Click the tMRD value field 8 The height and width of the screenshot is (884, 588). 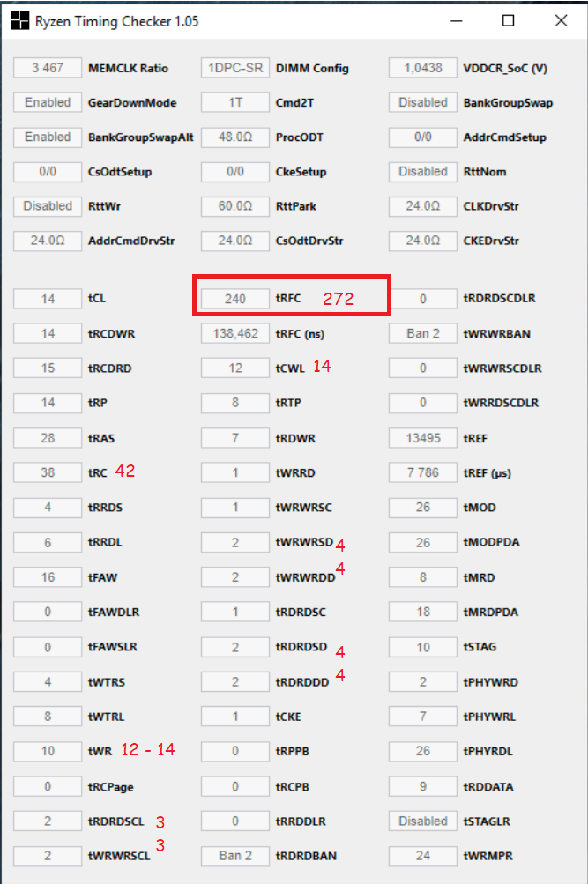[423, 577]
